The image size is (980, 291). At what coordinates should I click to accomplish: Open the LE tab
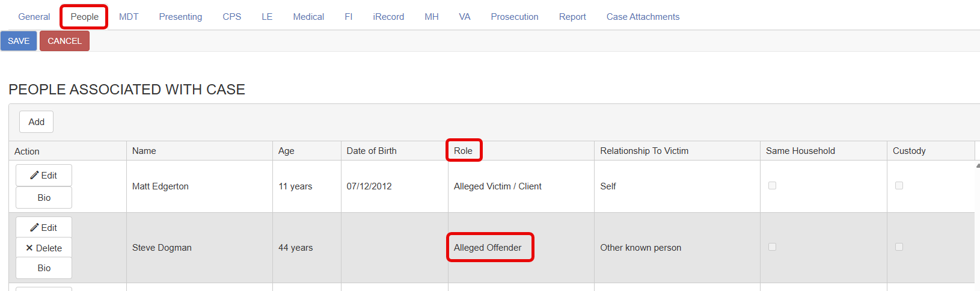click(267, 17)
